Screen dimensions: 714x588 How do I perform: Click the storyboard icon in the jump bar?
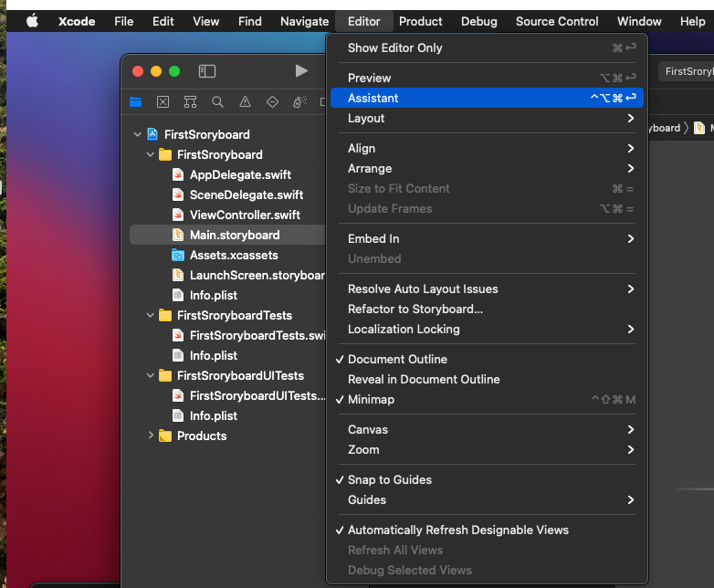(x=699, y=128)
